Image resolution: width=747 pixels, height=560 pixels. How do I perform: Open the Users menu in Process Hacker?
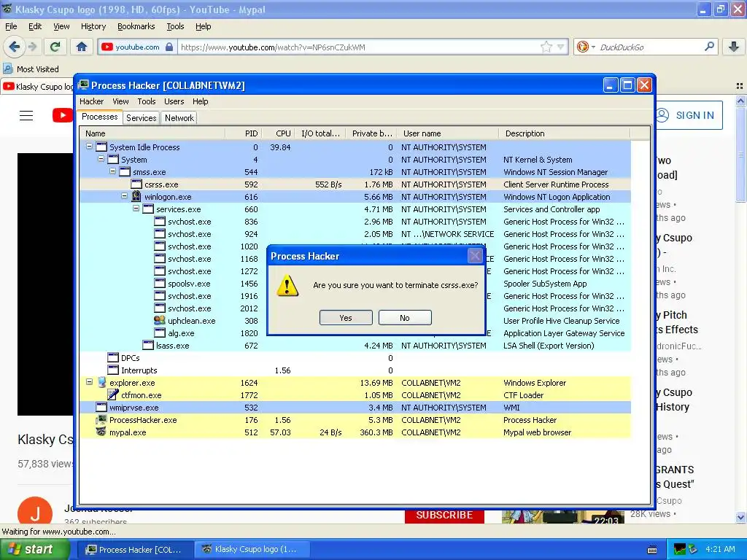pos(174,101)
